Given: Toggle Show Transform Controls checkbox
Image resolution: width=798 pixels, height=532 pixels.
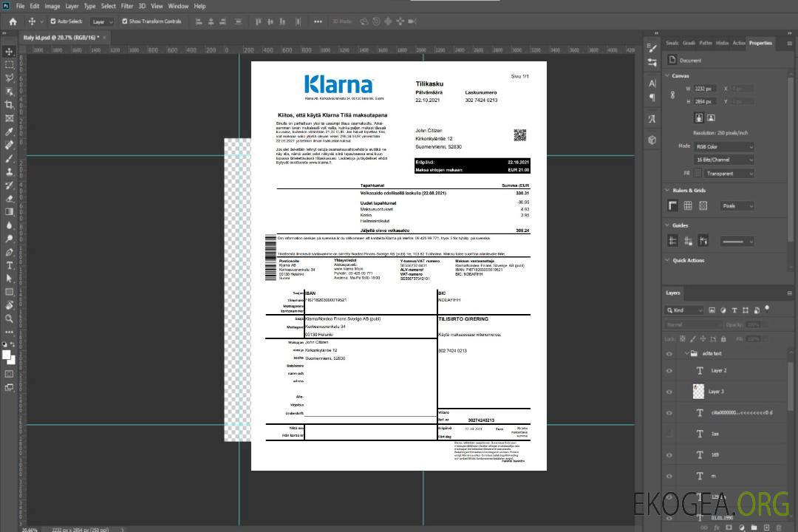Looking at the screenshot, I should (125, 21).
